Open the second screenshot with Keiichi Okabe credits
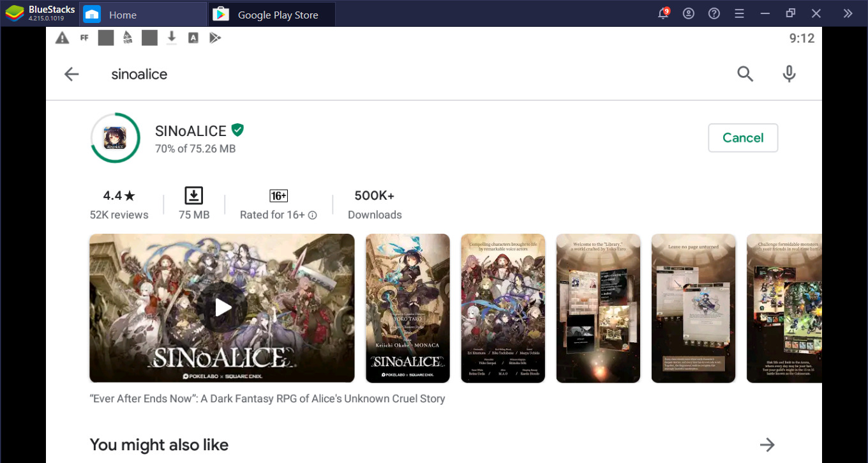 (x=408, y=308)
